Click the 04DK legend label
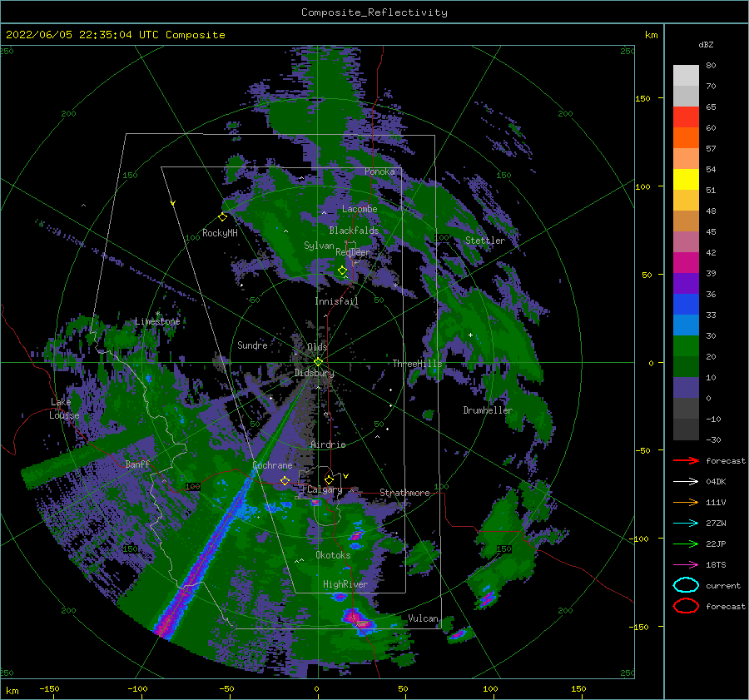Image resolution: width=749 pixels, height=700 pixels. [716, 482]
